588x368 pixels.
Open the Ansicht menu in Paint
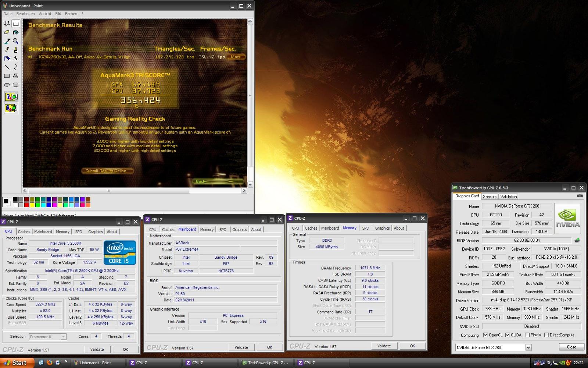point(45,14)
